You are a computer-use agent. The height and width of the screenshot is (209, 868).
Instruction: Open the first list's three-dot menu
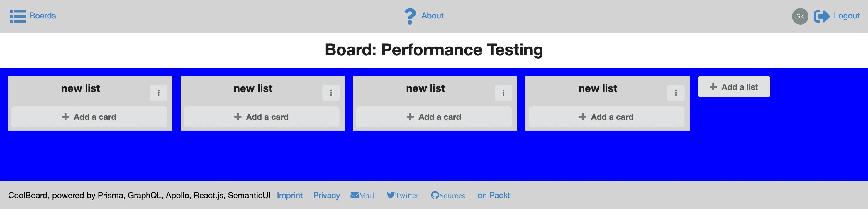click(158, 92)
